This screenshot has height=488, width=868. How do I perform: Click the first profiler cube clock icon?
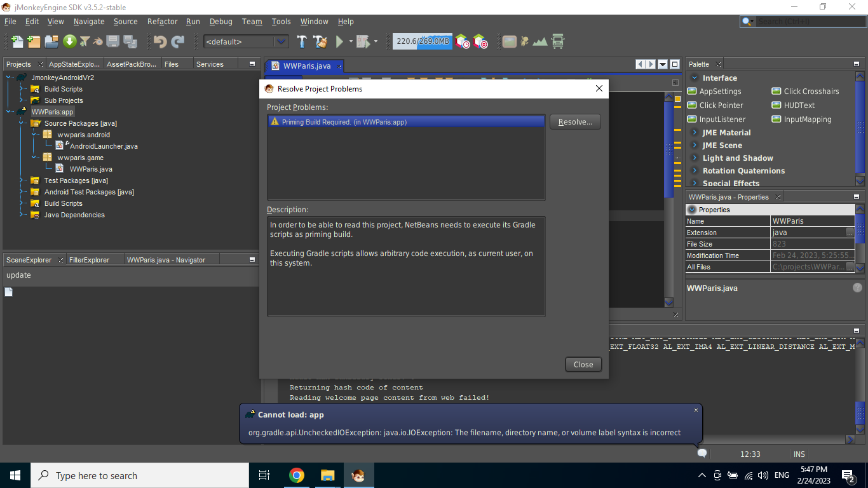[463, 42]
